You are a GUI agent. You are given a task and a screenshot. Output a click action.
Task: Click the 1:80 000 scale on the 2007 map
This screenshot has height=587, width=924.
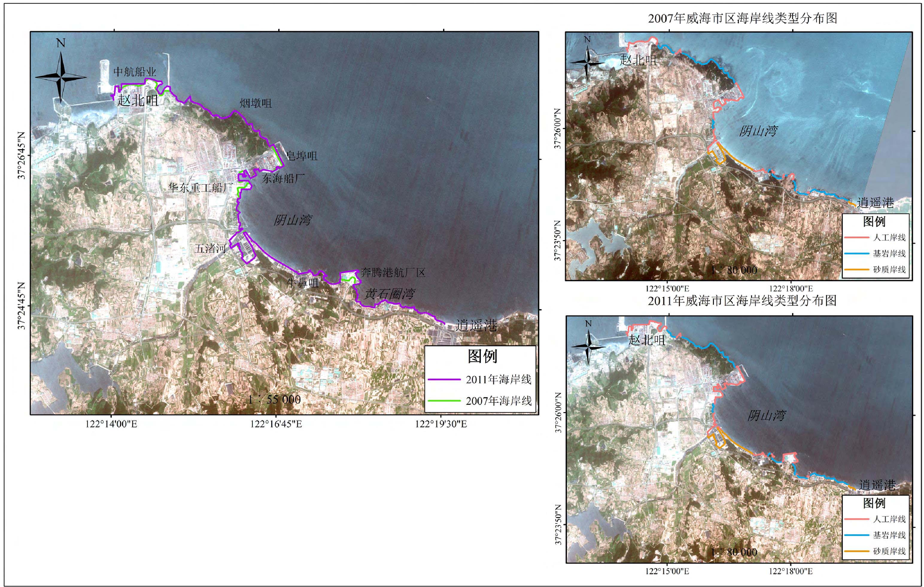pos(734,270)
